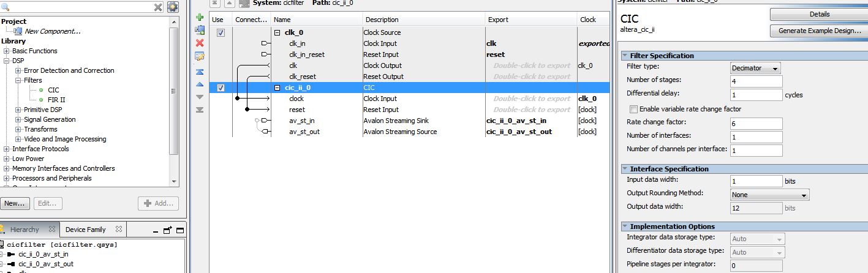Image resolution: width=868 pixels, height=273 pixels.
Task: Clear the library search with the X icon
Action: (158, 7)
